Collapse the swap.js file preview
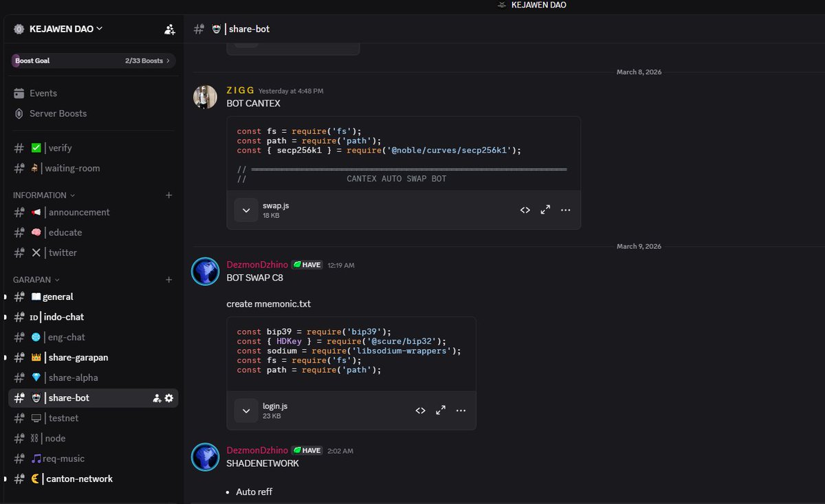This screenshot has height=504, width=825. coord(246,210)
